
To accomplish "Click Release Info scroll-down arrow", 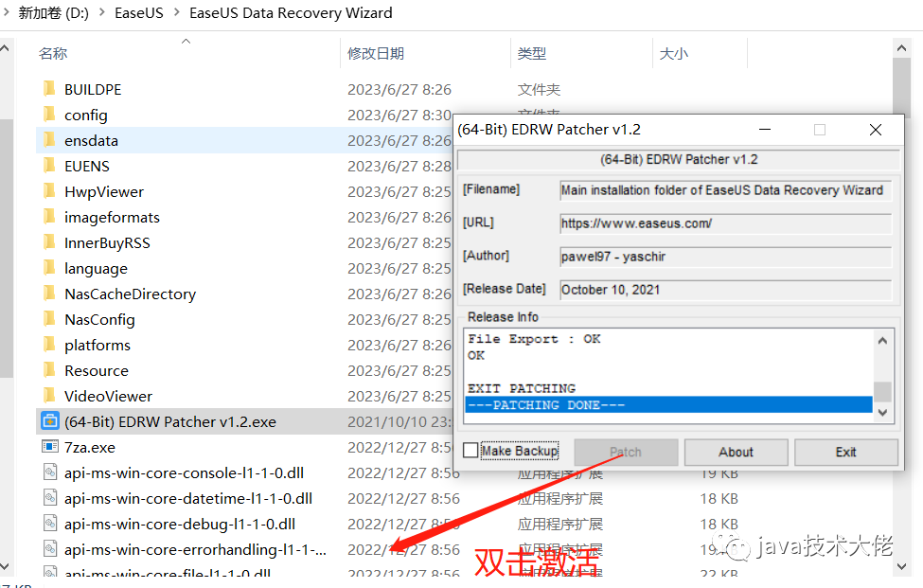I will point(882,413).
